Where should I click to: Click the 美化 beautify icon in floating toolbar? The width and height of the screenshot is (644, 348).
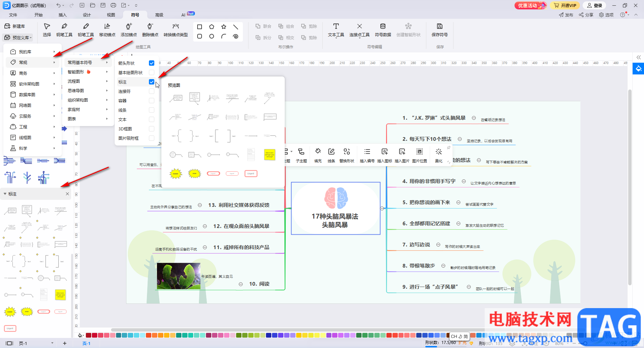click(439, 155)
